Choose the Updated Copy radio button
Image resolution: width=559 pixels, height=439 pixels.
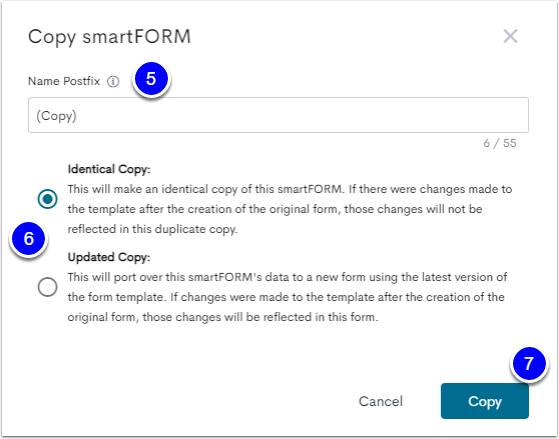pyautogui.click(x=47, y=287)
